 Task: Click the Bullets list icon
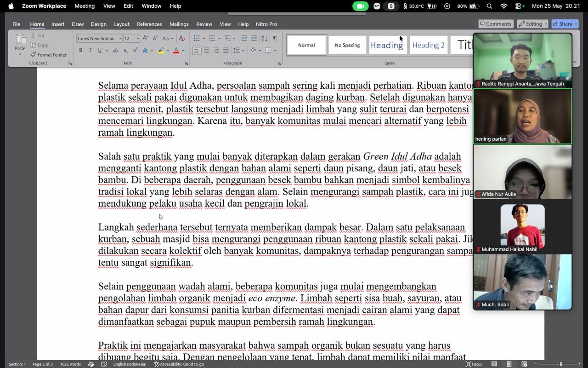tap(197, 38)
